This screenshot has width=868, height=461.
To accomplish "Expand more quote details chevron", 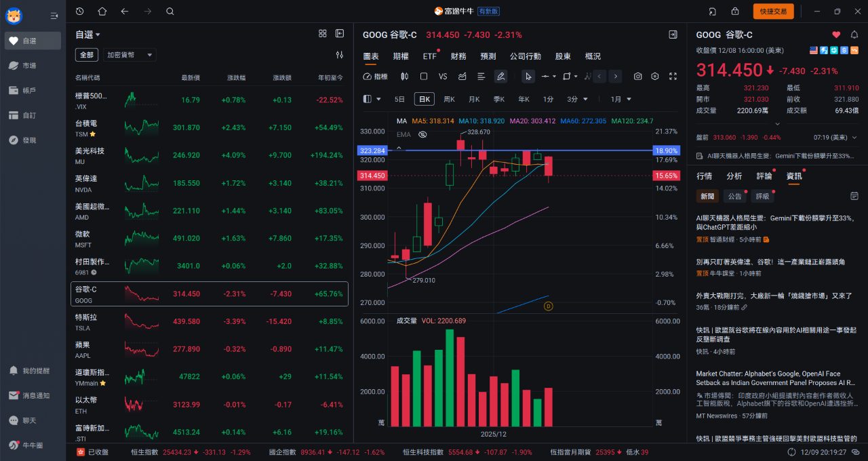I will [x=777, y=123].
